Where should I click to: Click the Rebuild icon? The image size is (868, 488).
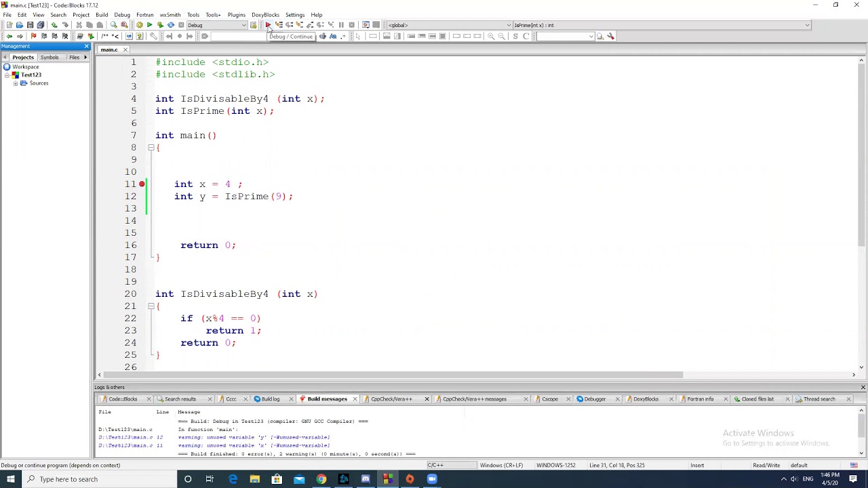pyautogui.click(x=170, y=25)
